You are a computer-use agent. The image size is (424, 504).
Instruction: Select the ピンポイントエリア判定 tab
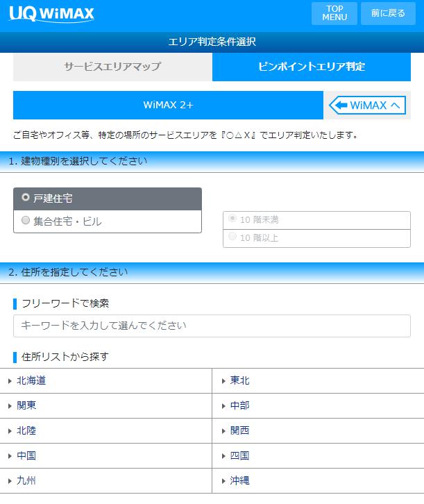pos(312,67)
